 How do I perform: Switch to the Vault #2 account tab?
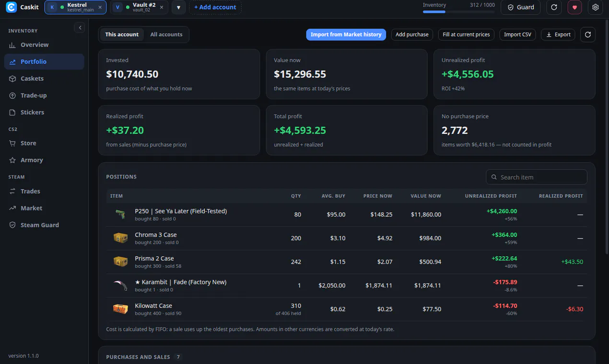[139, 7]
